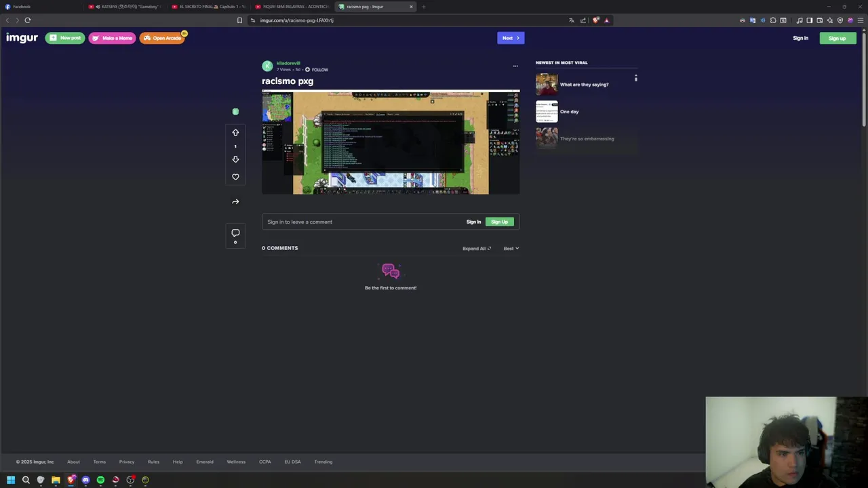Open the Windows Start menu
The width and height of the screenshot is (868, 488).
click(x=11, y=480)
